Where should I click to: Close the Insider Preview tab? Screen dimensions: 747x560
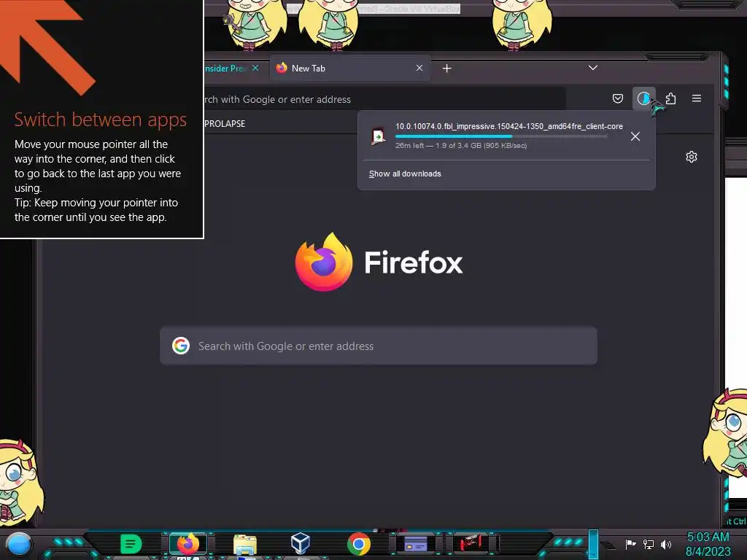[255, 68]
